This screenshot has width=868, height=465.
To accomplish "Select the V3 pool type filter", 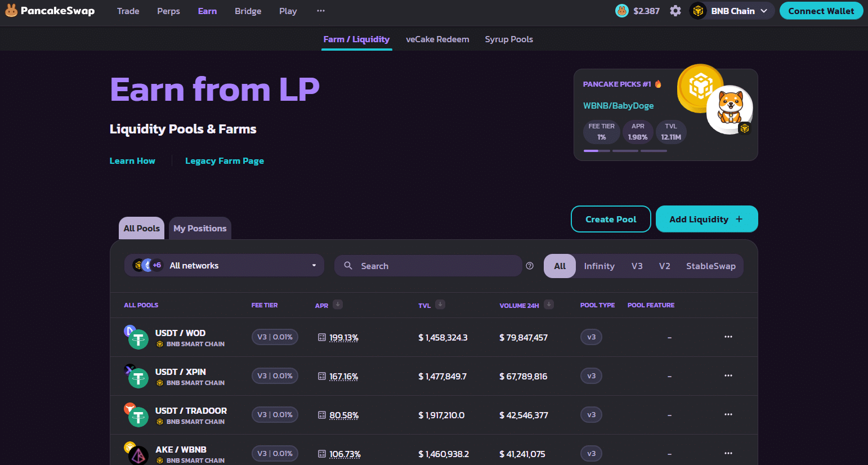I will [x=637, y=266].
